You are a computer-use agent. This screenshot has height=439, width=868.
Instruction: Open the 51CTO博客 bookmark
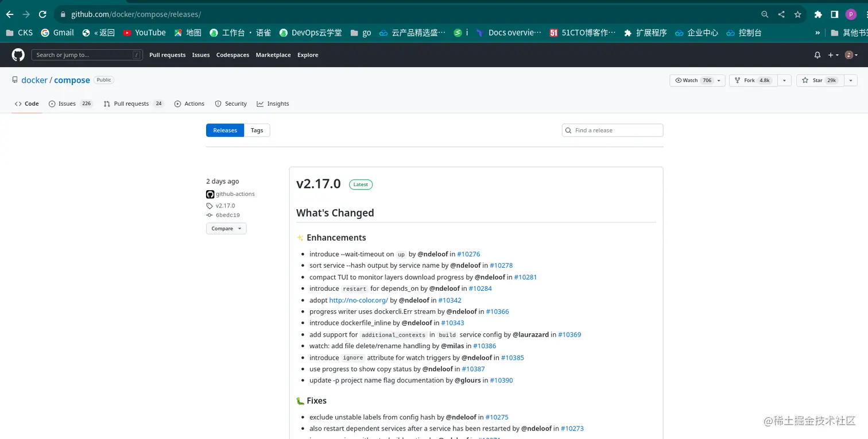[x=582, y=33]
